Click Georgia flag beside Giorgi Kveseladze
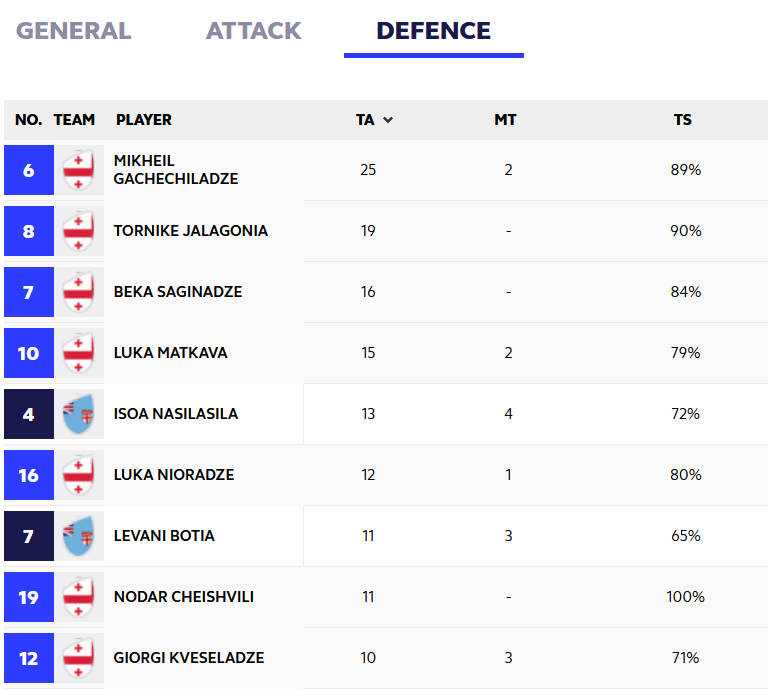Screen dimensions: 768x690 [x=78, y=658]
